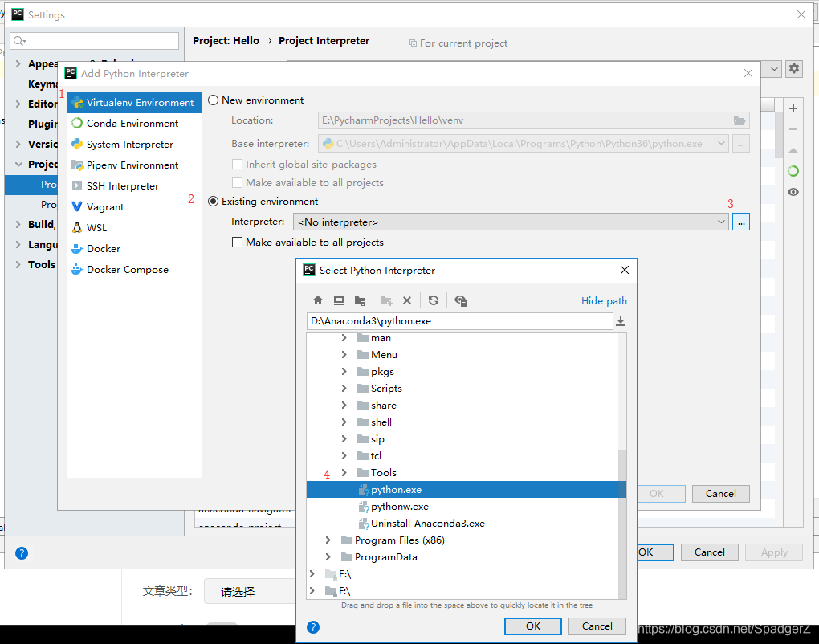Choose Docker interpreter option
This screenshot has height=644, width=819.
(134, 249)
